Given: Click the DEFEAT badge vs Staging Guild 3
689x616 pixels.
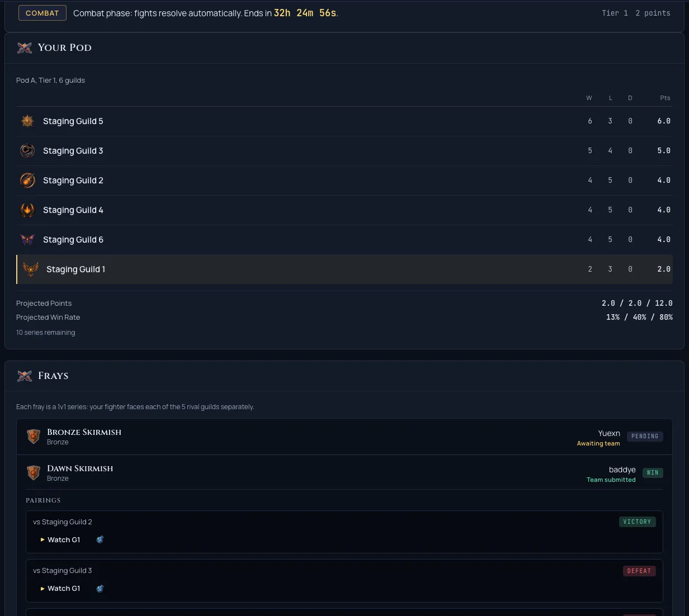Looking at the screenshot, I should click(639, 571).
